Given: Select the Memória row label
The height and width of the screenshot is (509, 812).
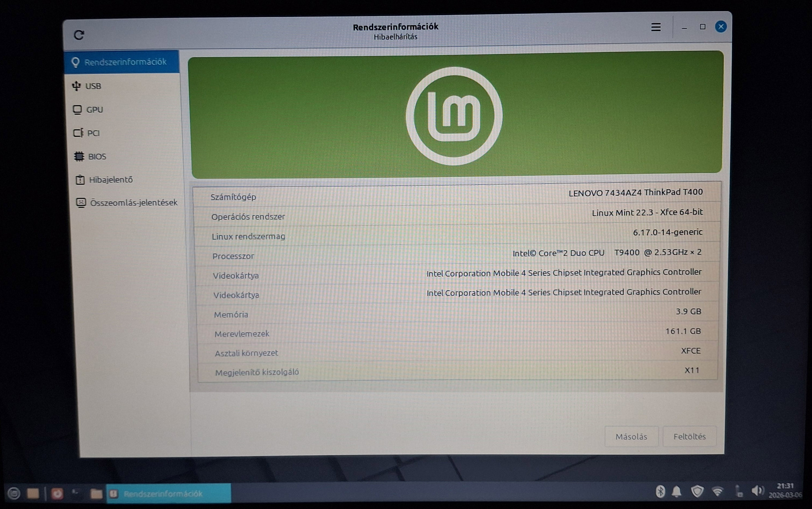Looking at the screenshot, I should 231,315.
